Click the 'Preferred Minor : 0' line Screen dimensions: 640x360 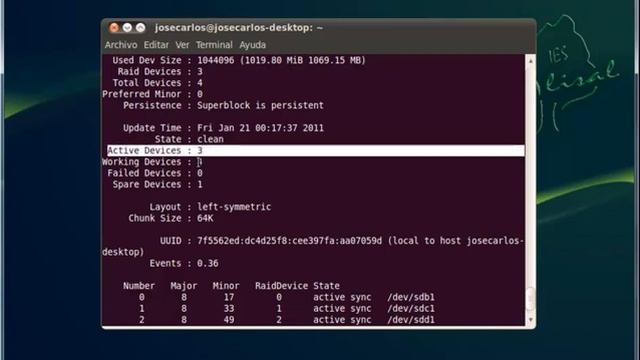tap(152, 94)
